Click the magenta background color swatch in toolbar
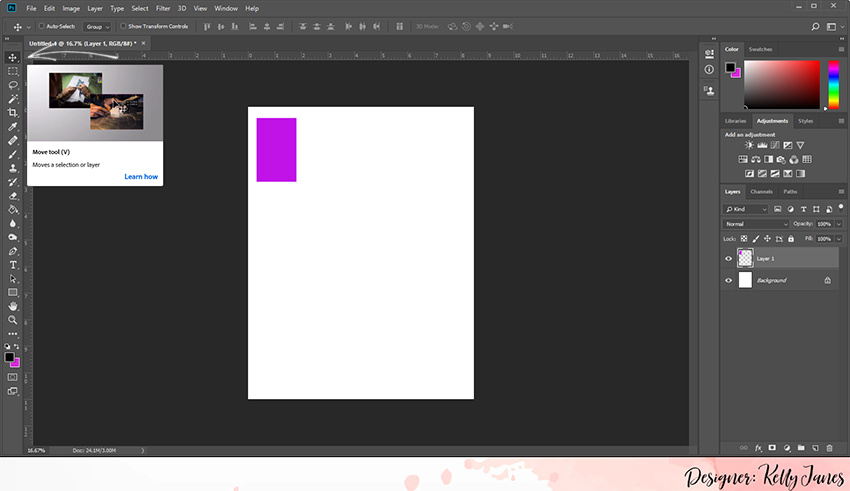The height and width of the screenshot is (491, 850). (16, 364)
